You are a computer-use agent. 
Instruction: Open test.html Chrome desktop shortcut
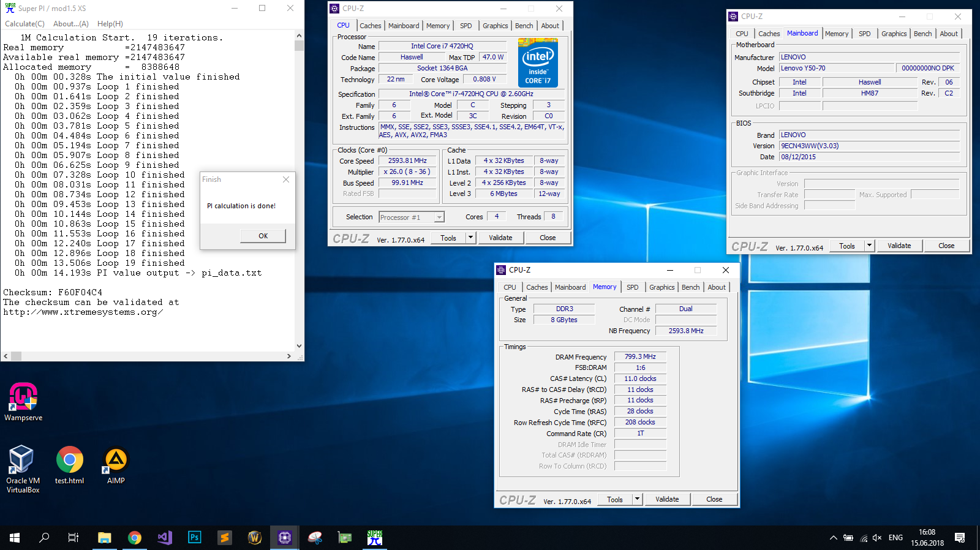pyautogui.click(x=69, y=465)
